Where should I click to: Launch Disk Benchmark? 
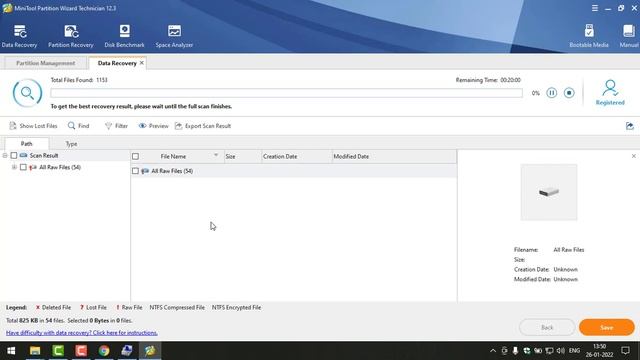[124, 36]
